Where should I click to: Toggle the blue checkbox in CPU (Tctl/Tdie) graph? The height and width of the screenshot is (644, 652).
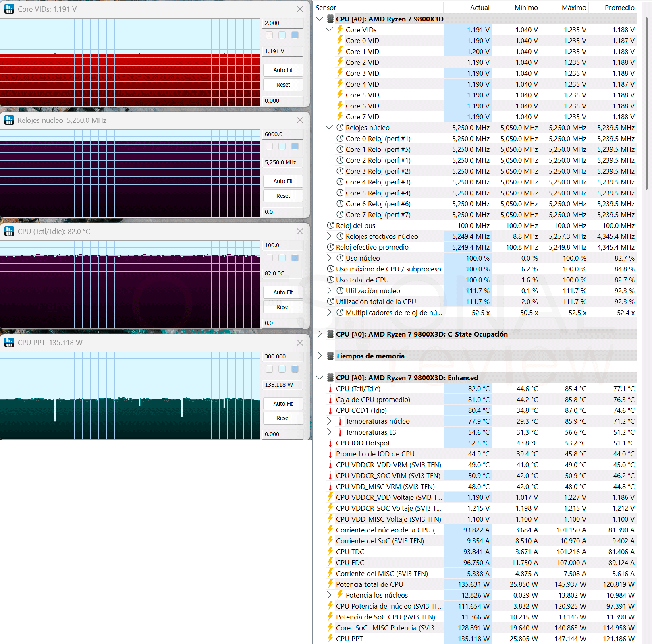coord(295,258)
